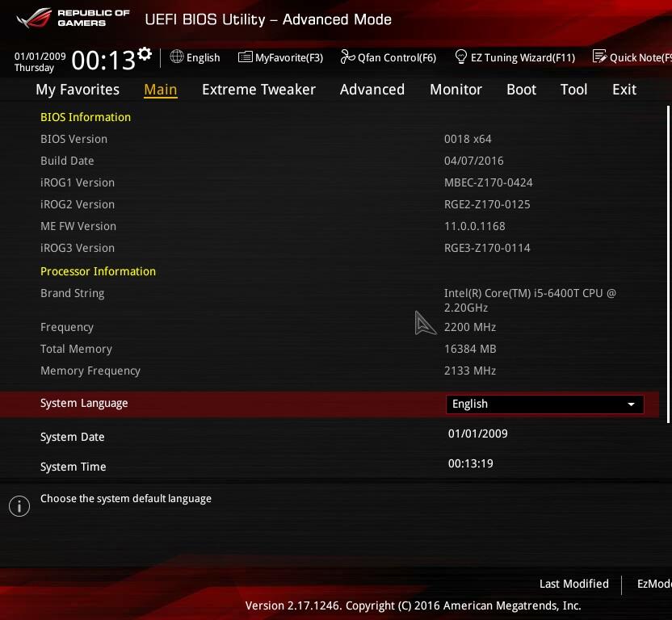Click the iROG3 Version label

(78, 248)
